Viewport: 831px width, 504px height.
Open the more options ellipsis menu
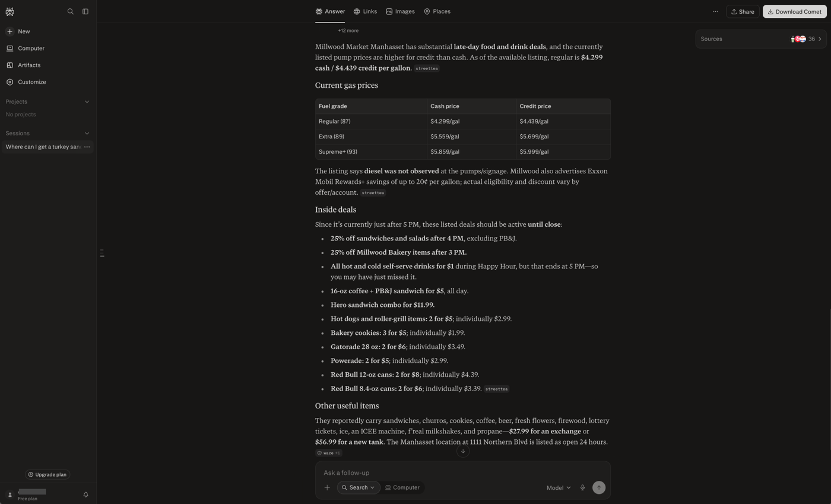point(715,11)
